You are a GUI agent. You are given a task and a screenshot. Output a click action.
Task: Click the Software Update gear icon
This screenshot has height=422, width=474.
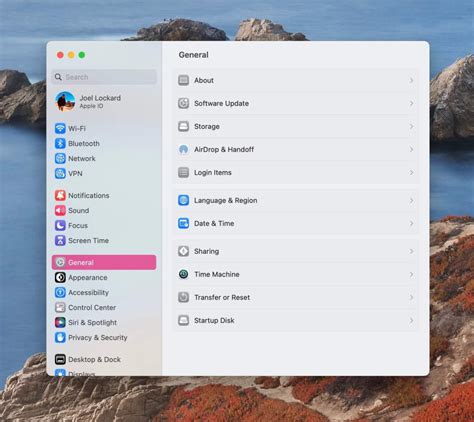(183, 103)
